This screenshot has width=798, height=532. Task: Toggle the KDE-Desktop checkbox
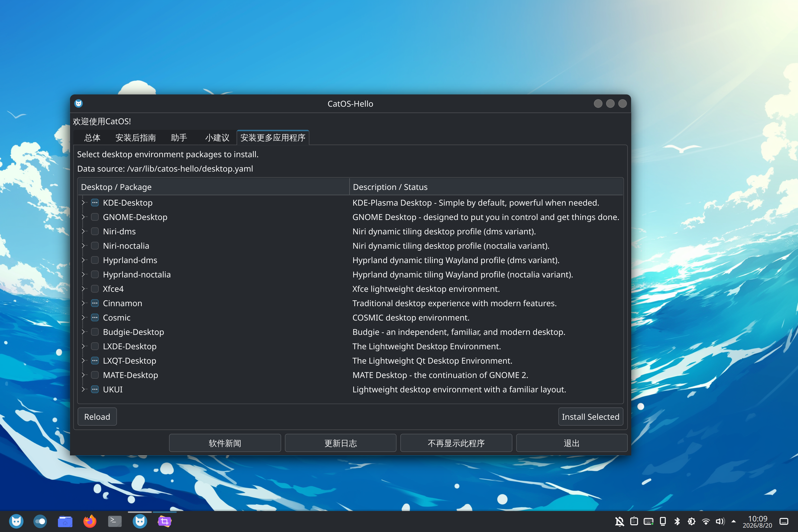click(95, 202)
